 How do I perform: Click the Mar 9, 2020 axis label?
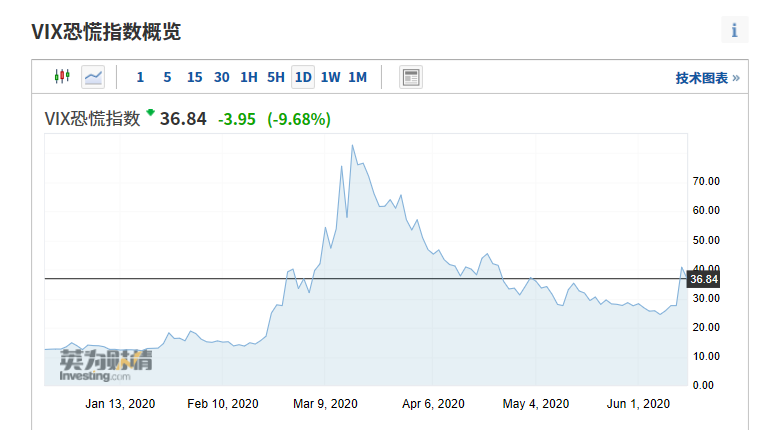(x=325, y=404)
